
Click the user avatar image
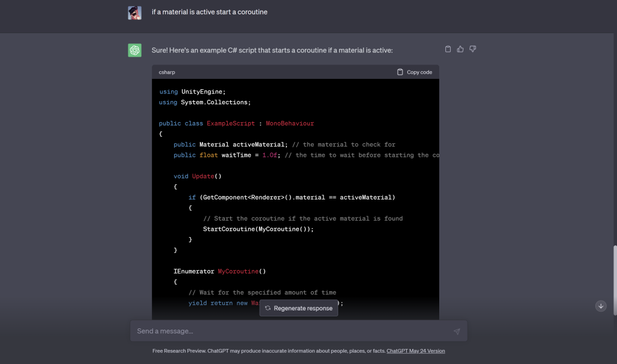pyautogui.click(x=134, y=13)
